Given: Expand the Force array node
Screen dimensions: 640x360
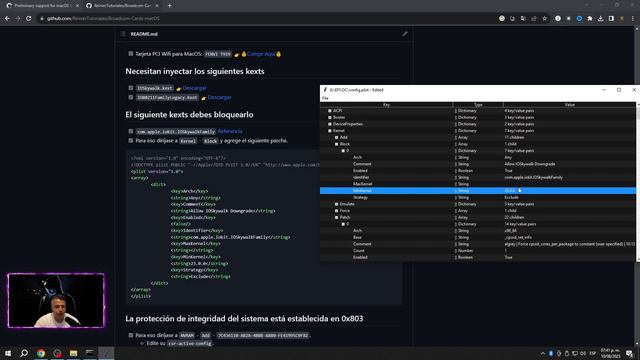Looking at the screenshot, I should (336, 211).
